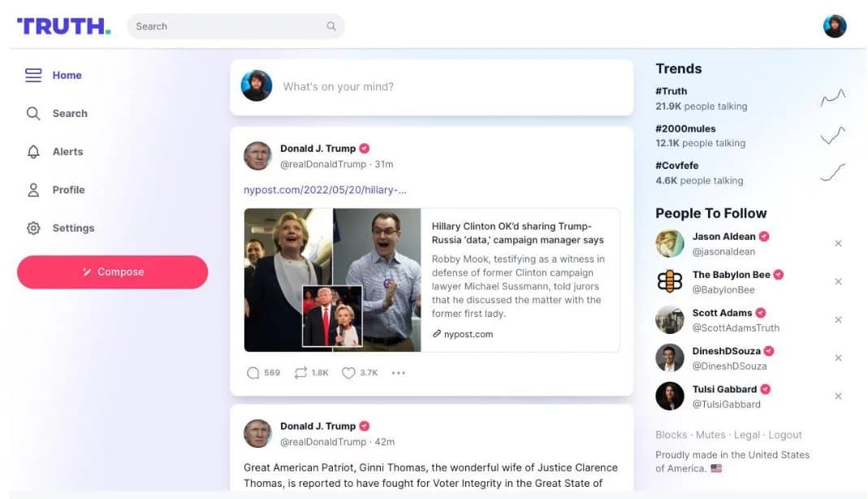
Task: Click Tulsi Gabbard's verified badge
Action: click(x=765, y=389)
